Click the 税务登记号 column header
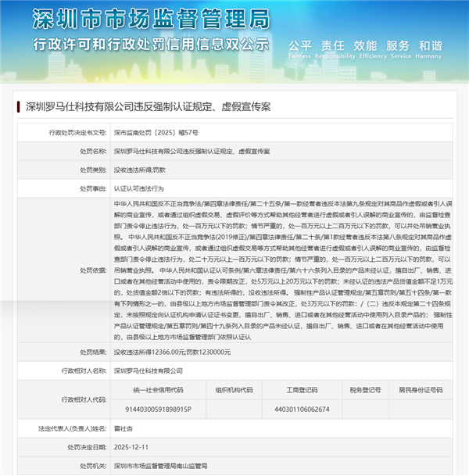 coord(365,389)
